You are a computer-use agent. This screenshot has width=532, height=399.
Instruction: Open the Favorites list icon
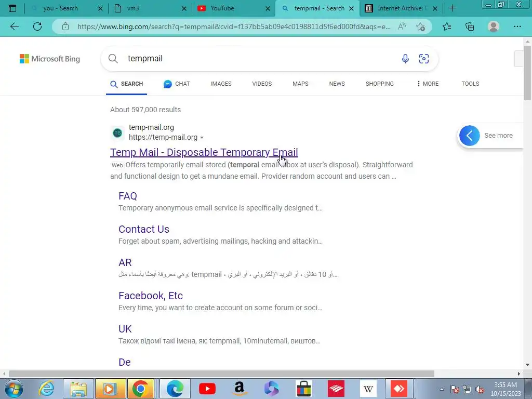pyautogui.click(x=447, y=26)
